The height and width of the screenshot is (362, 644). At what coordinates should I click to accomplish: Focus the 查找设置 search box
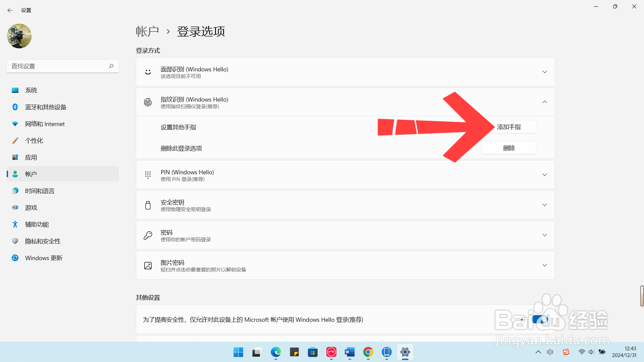point(63,66)
